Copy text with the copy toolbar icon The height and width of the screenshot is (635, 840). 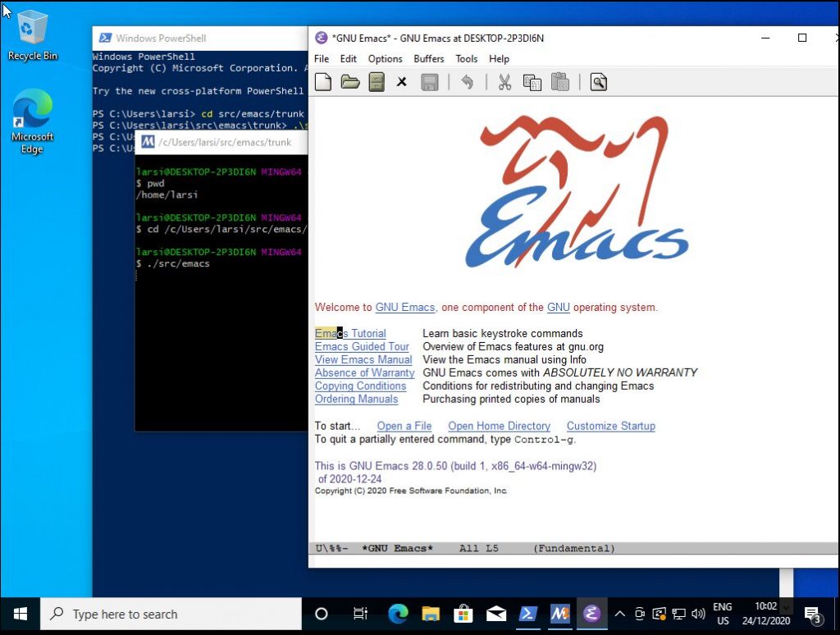click(532, 81)
